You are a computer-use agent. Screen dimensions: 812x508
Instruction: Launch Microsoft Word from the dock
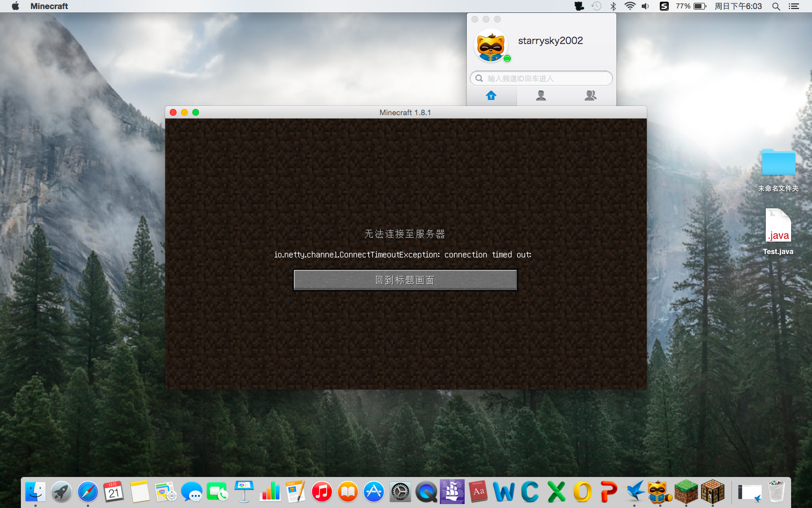coord(504,492)
